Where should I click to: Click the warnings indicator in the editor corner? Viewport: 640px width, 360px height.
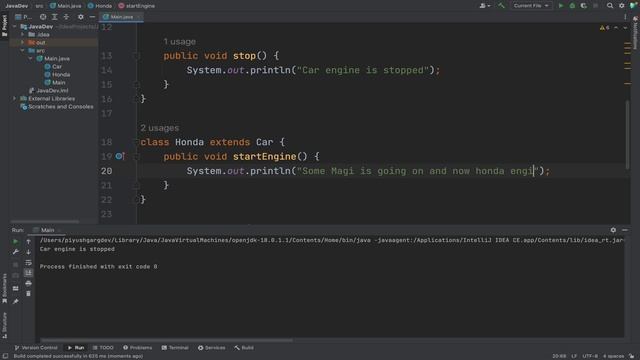604,28
